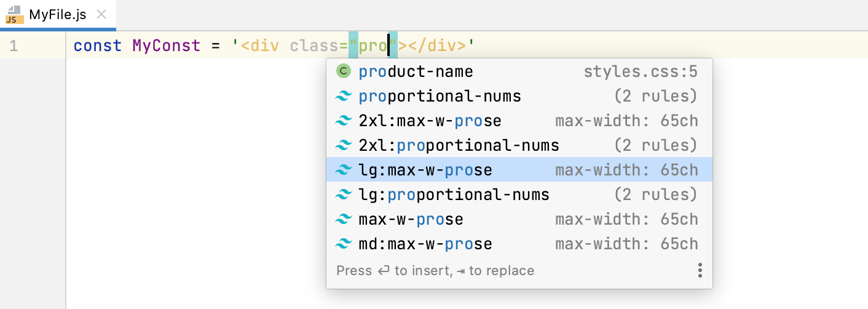Image resolution: width=868 pixels, height=309 pixels.
Task: Pick the 2xl:max-w-prose completion item
Action: (x=430, y=121)
